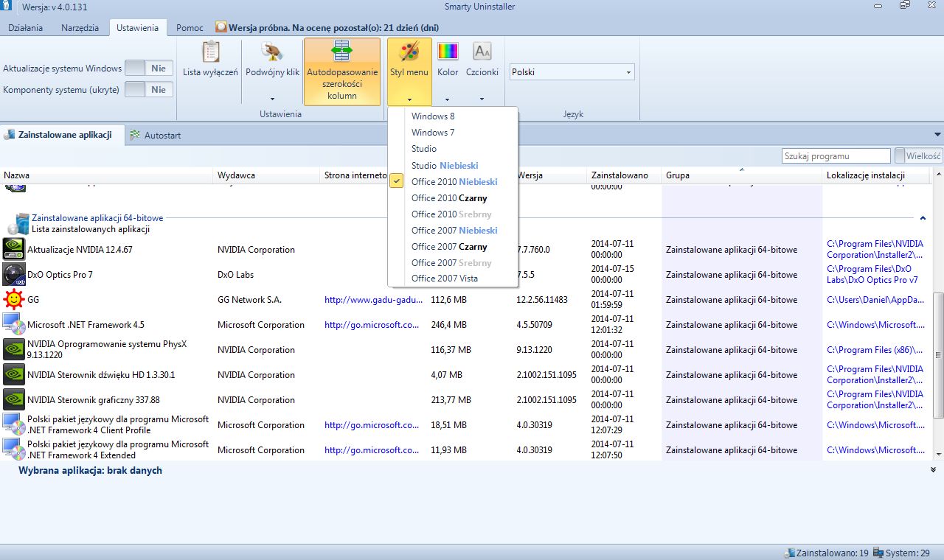The image size is (944, 560).
Task: Click the 64-bit applications group icon
Action: coord(20,224)
